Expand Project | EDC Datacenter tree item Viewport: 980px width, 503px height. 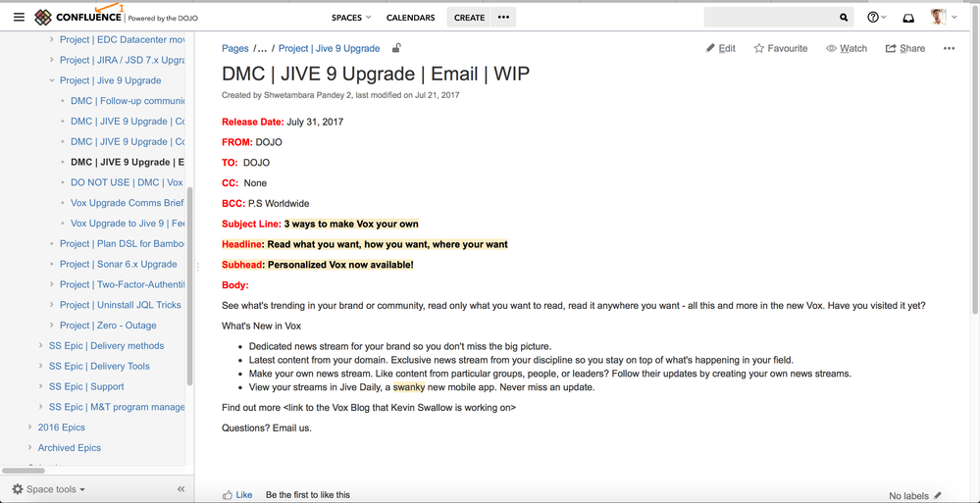(x=52, y=39)
